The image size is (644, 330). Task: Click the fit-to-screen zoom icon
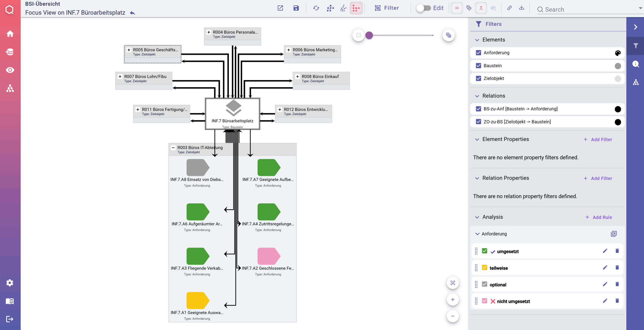pos(453,283)
